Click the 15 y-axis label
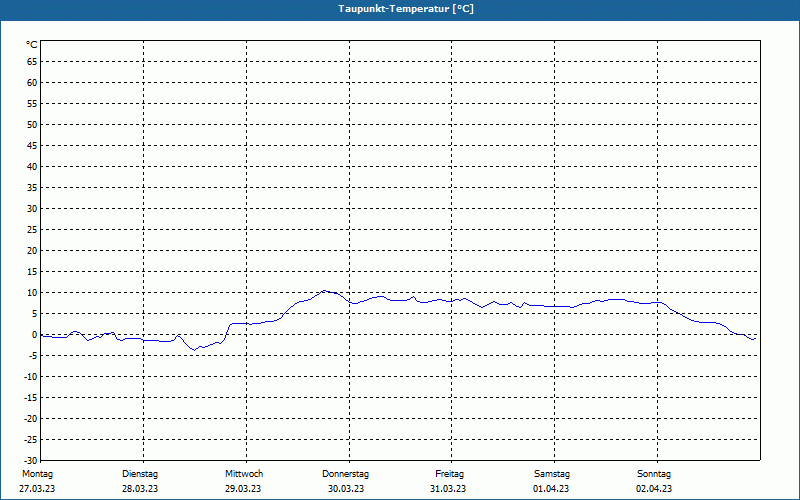Viewport: 800px width, 500px height. (x=32, y=271)
